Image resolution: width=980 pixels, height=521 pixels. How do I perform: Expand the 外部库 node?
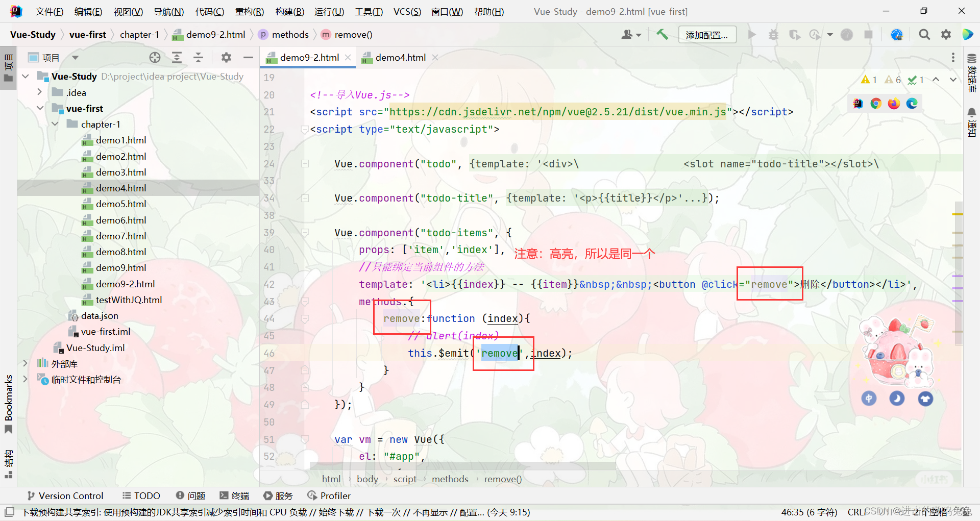click(25, 363)
